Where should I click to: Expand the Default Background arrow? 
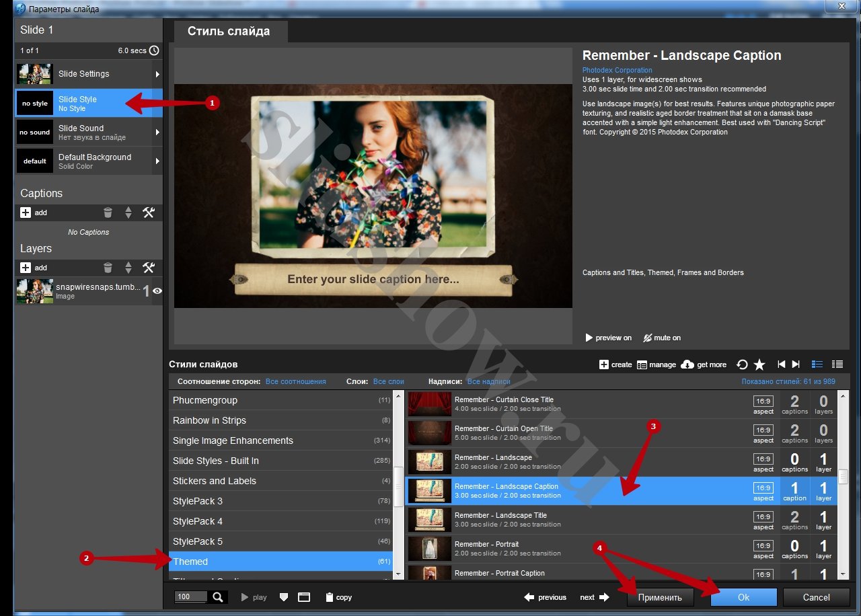[x=158, y=161]
